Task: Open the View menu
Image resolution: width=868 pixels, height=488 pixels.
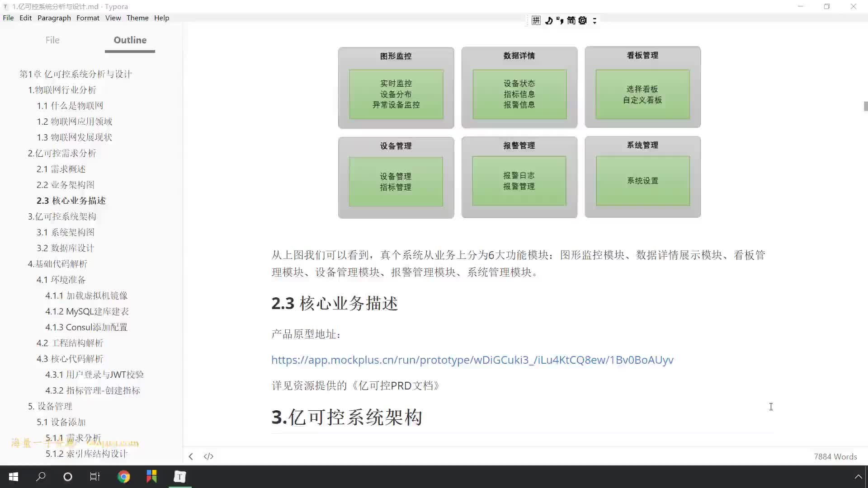Action: point(113,18)
